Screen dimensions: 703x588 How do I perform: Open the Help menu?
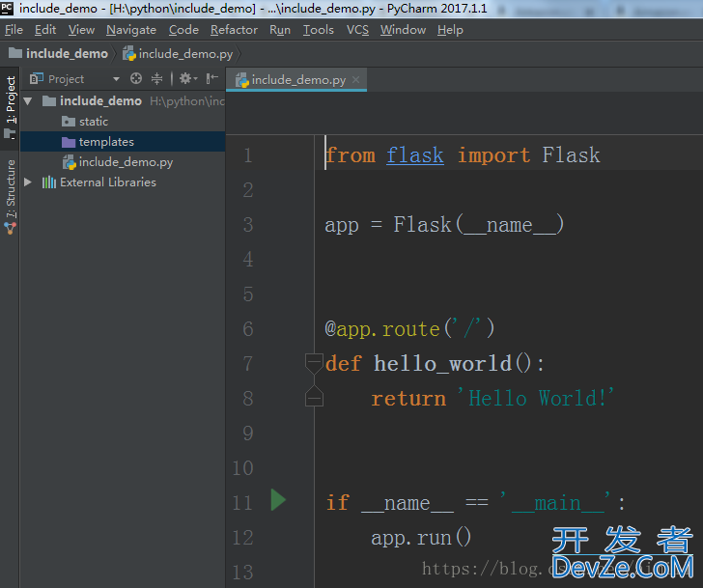click(450, 30)
